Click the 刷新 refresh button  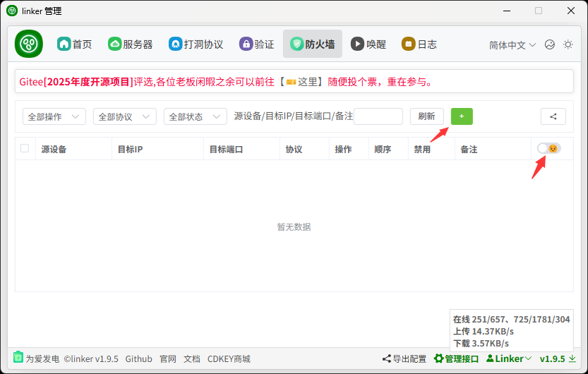click(426, 117)
